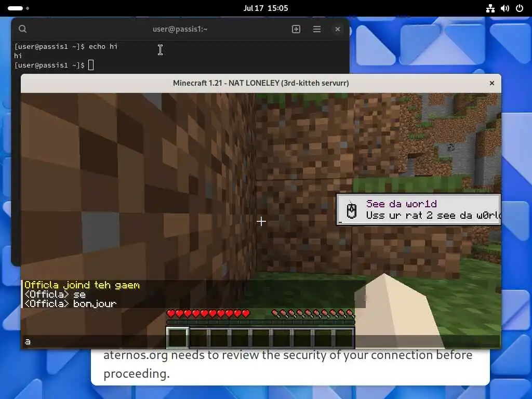Click the Minecraft window title bar
The height and width of the screenshot is (399, 532).
point(261,83)
